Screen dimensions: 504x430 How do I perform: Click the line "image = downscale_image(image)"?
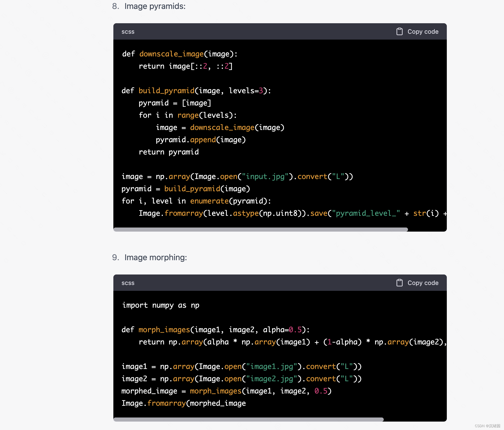coord(220,127)
